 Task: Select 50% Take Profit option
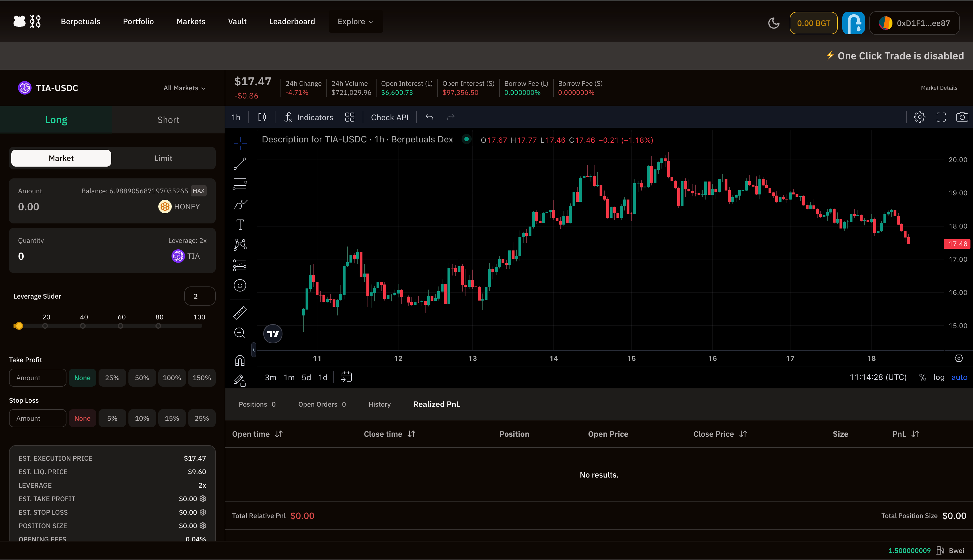coord(142,378)
